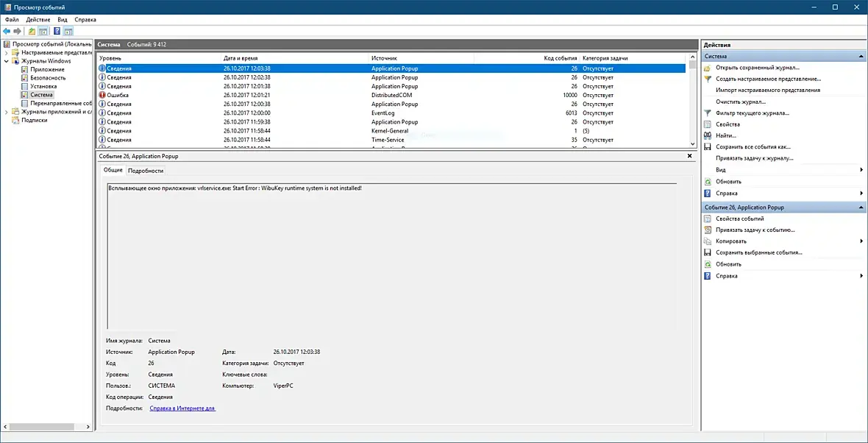Click help icon under Событие 26 section
Viewport: 868px width, 443px height.
pos(707,276)
